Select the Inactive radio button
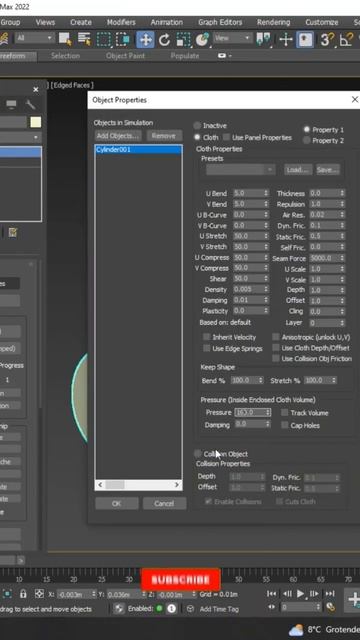 click(198, 125)
